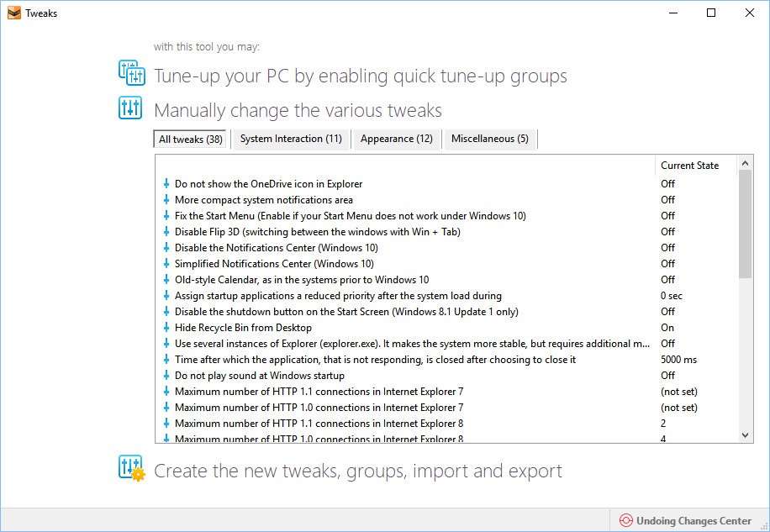The height and width of the screenshot is (532, 770).
Task: Open 5000 ms value for unresponsive app timeout
Action: [x=678, y=360]
